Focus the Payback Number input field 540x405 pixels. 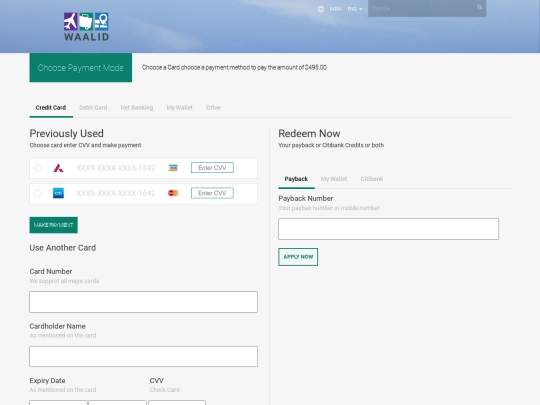pos(388,229)
